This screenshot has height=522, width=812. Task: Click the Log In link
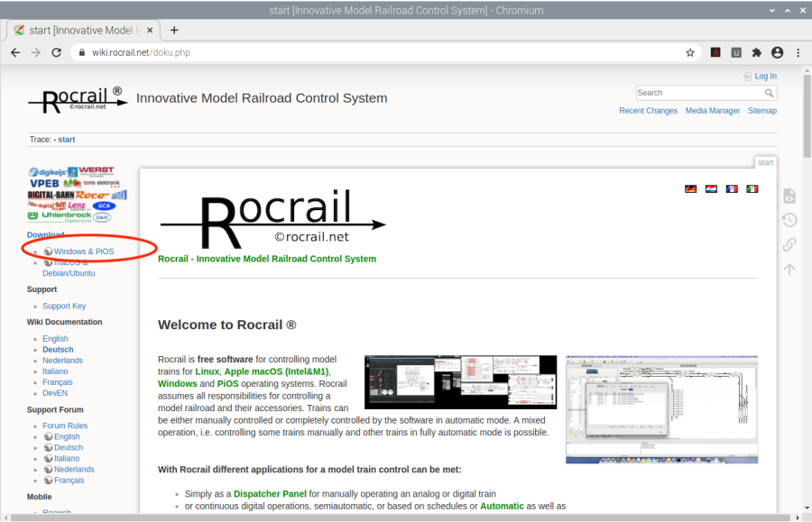(x=765, y=77)
